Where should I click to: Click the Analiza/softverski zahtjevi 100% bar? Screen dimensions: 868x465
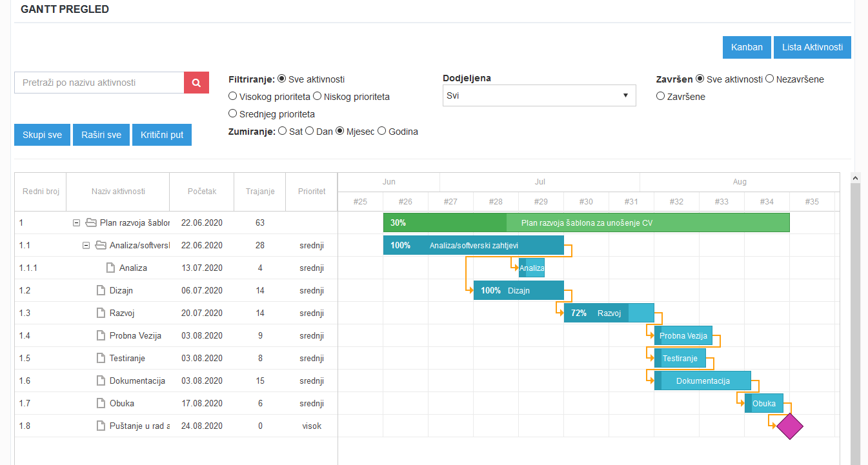point(474,245)
